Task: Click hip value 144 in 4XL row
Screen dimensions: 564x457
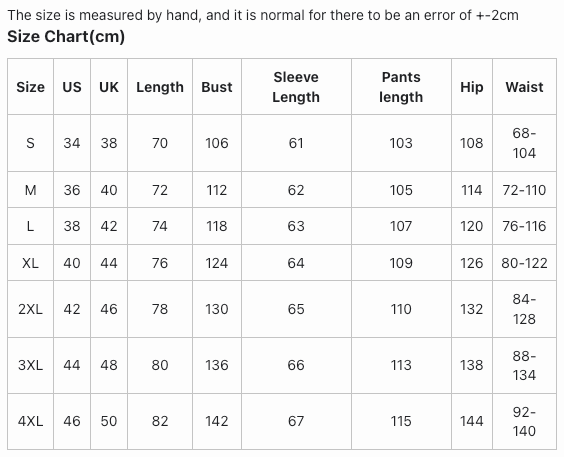Action: [x=472, y=421]
